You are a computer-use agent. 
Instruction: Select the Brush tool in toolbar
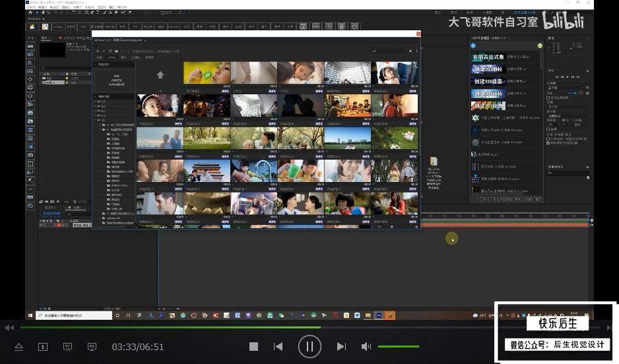105,13
